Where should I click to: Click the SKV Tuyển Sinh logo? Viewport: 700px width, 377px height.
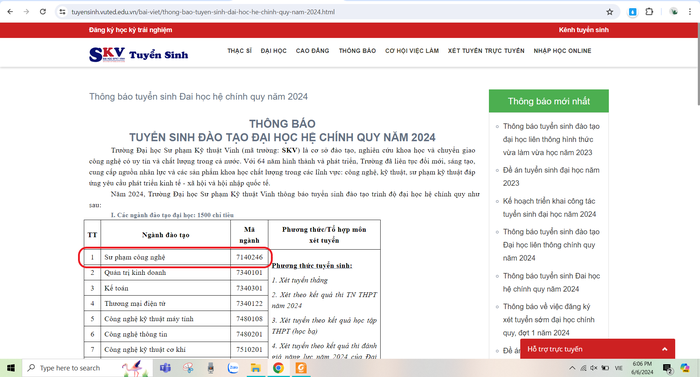pos(138,54)
